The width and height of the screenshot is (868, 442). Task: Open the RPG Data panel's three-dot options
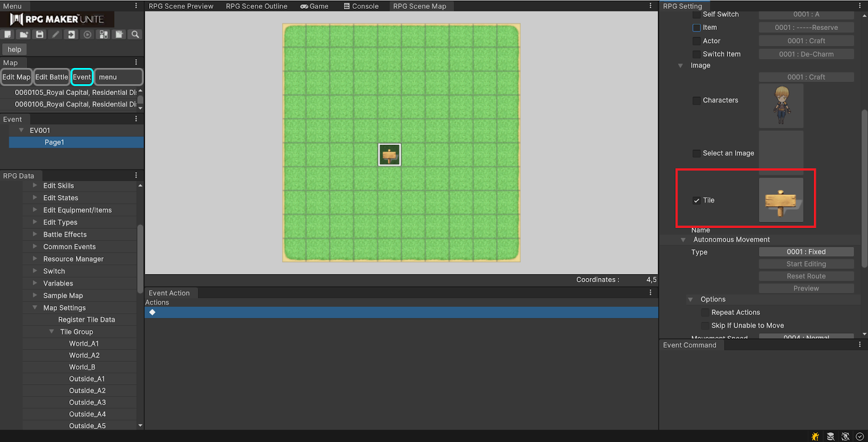click(136, 175)
